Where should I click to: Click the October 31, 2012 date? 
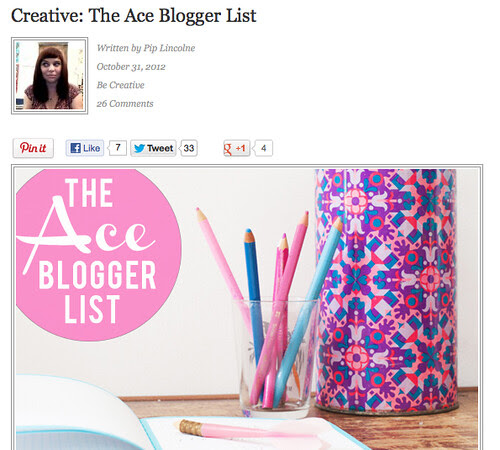131,67
